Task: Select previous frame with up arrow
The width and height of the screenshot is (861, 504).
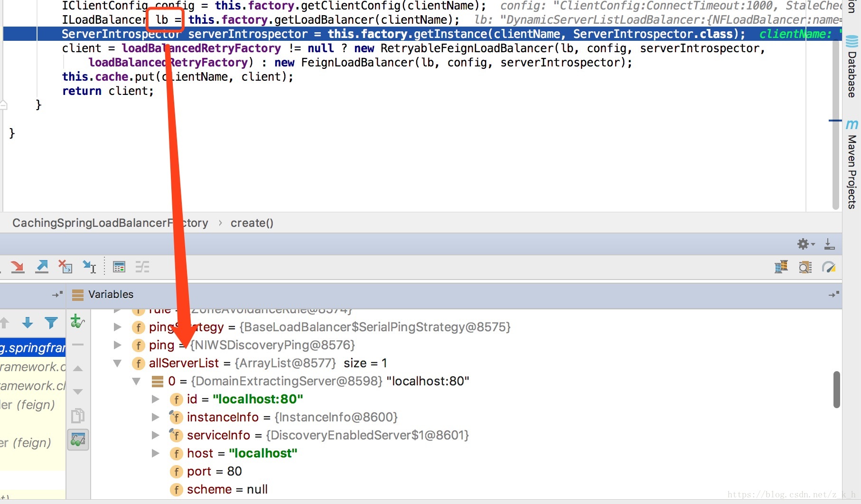Action: [x=4, y=323]
